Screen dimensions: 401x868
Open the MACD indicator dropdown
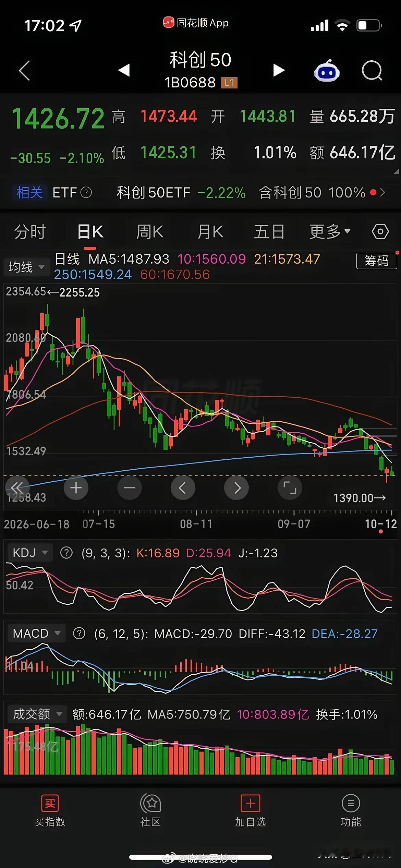coord(36,633)
